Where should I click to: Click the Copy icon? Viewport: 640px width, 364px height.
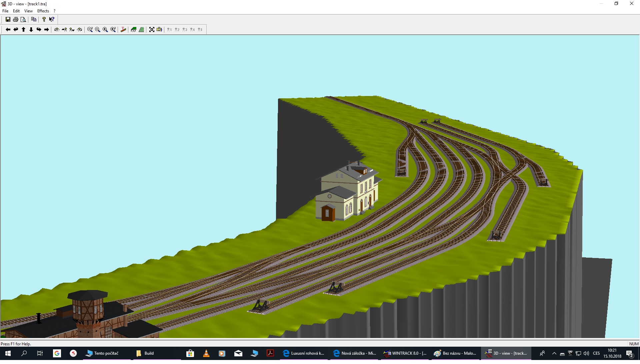(34, 19)
